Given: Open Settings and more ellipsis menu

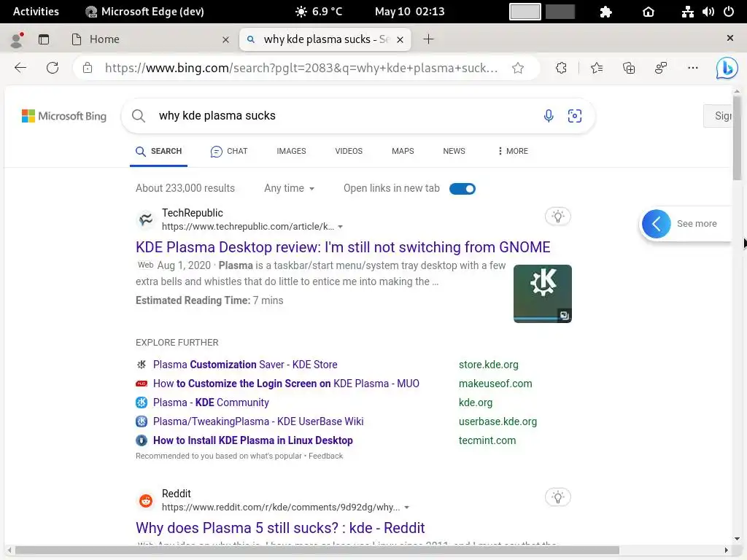Looking at the screenshot, I should [693, 68].
